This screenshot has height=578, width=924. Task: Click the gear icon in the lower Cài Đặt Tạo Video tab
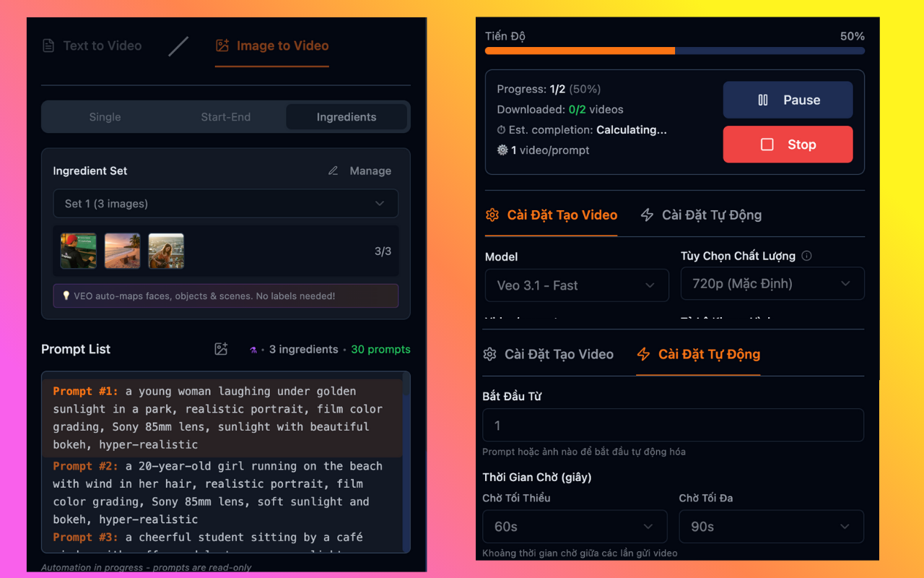[x=489, y=355]
